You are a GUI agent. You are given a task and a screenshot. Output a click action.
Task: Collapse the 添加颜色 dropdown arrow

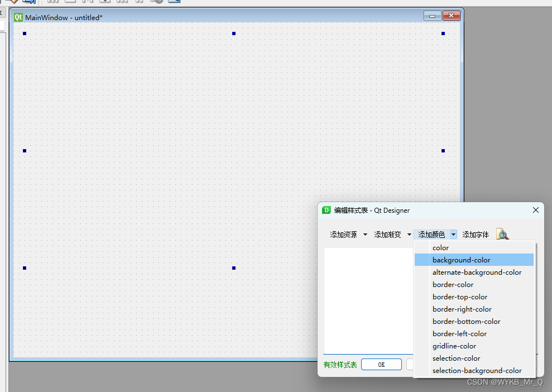(x=453, y=235)
